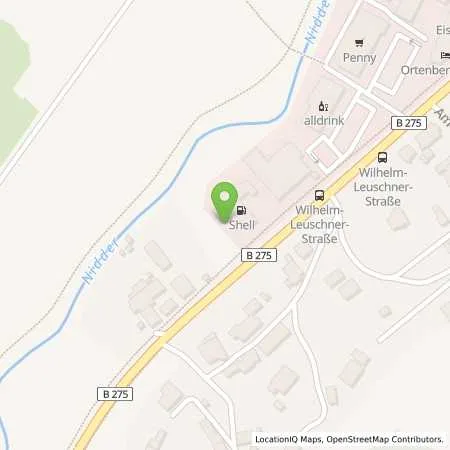Image resolution: width=450 pixels, height=450 pixels.
Task: Click the green location pin marker
Action: 225,202
